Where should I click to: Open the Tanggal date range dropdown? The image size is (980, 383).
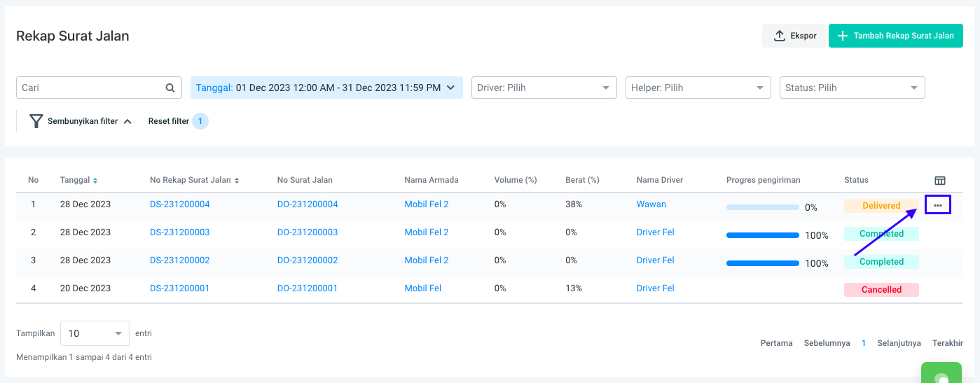click(326, 88)
